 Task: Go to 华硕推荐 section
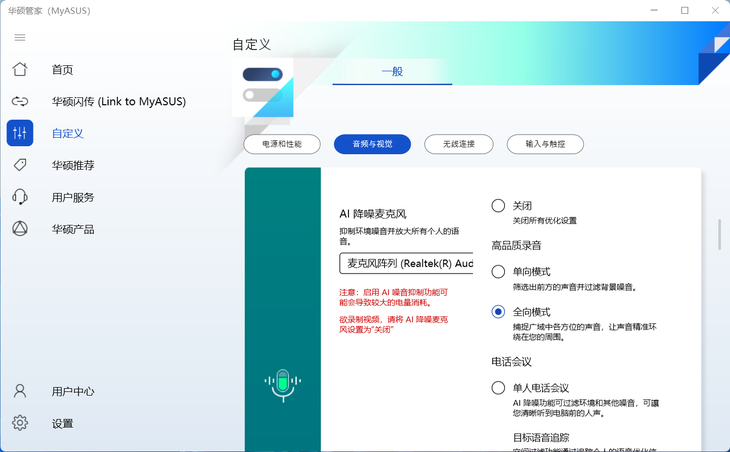pyautogui.click(x=73, y=165)
